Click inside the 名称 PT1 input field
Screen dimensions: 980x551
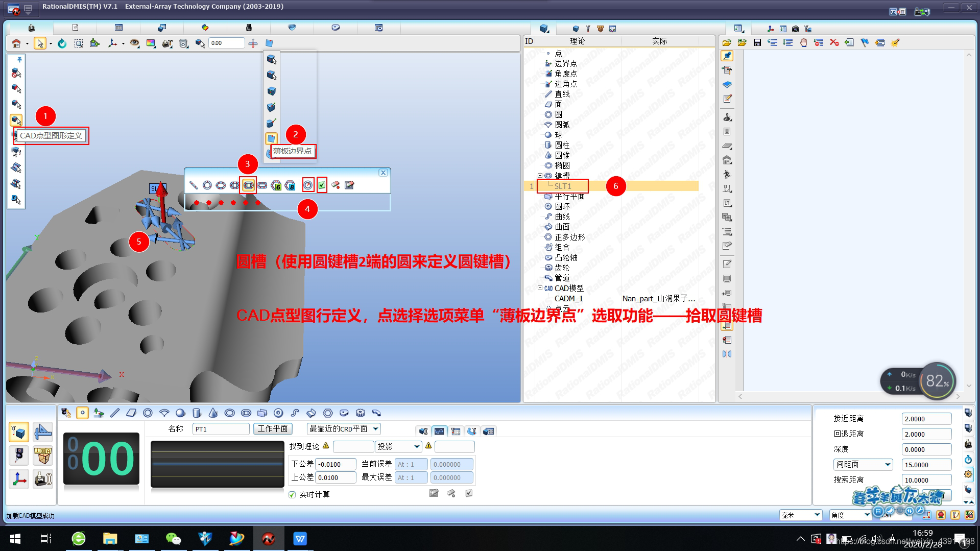(220, 428)
